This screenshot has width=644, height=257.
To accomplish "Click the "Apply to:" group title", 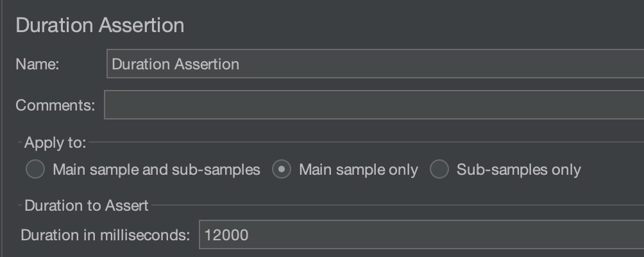I will 55,143.
